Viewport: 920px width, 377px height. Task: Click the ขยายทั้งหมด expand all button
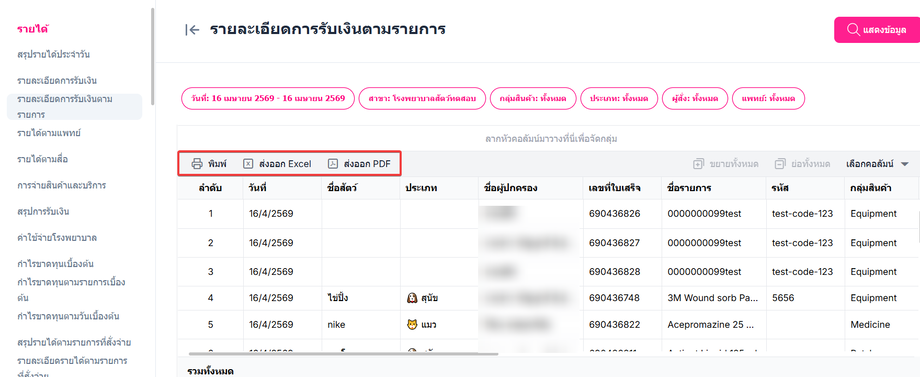(726, 164)
